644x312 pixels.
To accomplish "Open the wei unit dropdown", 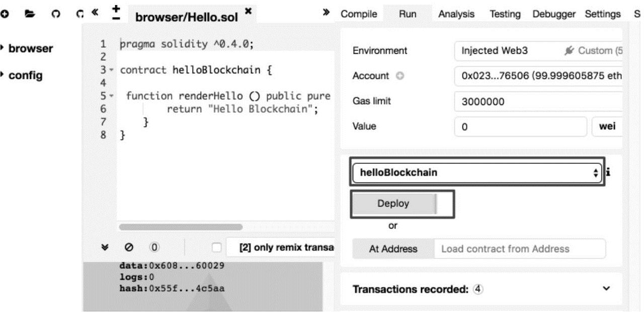I will click(x=607, y=127).
